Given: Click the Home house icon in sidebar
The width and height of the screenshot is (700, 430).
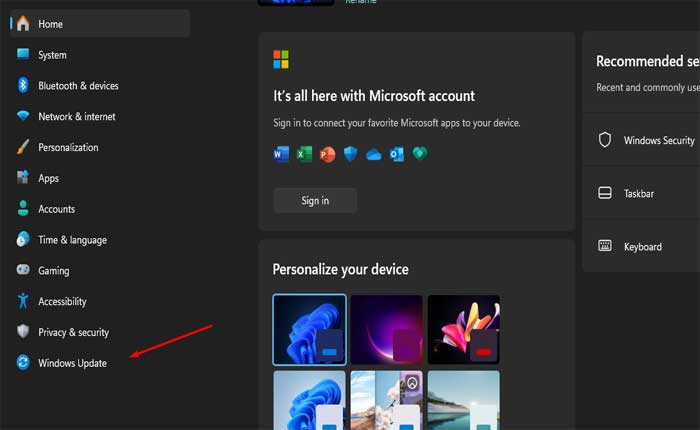Looking at the screenshot, I should 23,24.
